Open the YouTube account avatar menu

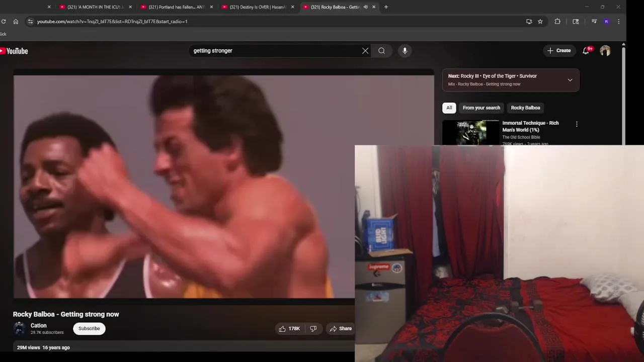605,51
